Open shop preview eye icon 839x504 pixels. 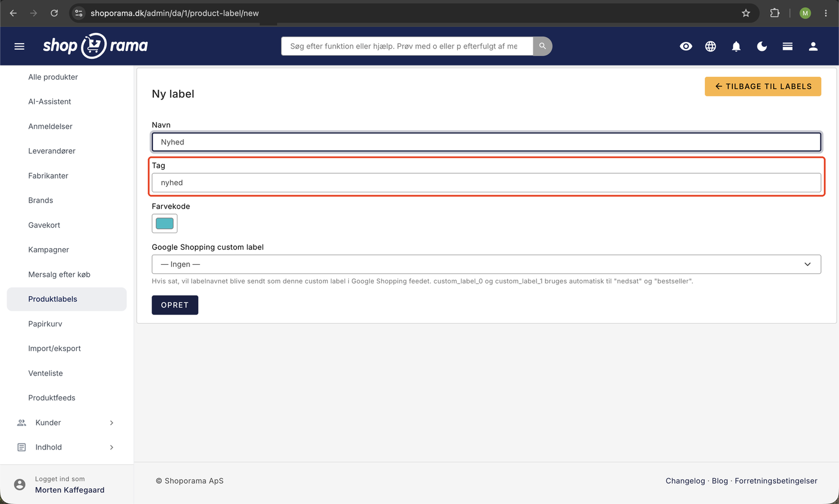point(686,46)
